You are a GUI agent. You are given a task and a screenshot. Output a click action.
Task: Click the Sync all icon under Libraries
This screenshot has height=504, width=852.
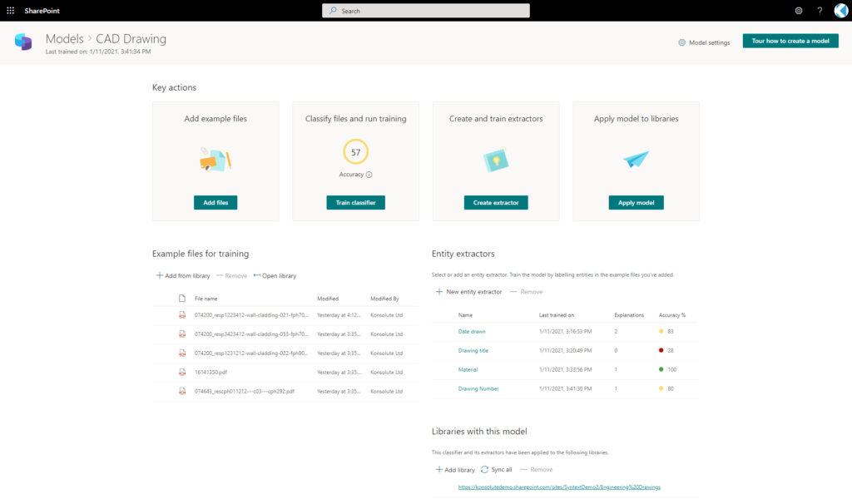(x=483, y=469)
